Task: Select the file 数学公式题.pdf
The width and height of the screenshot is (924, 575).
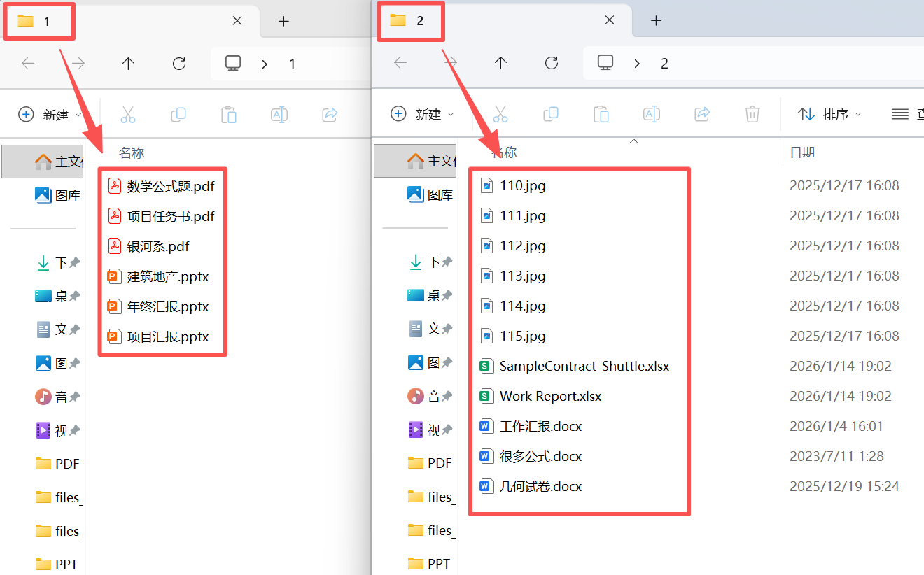Action: [x=170, y=186]
